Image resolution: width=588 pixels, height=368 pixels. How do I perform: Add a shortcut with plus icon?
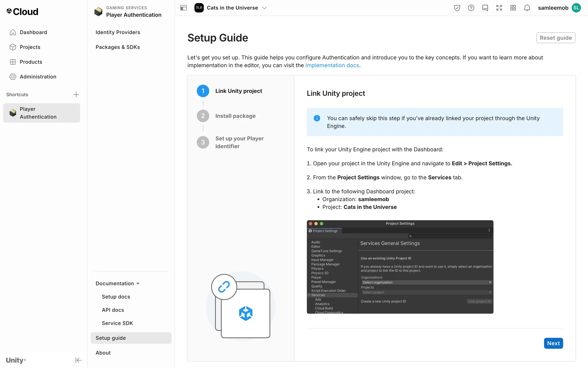tap(76, 94)
